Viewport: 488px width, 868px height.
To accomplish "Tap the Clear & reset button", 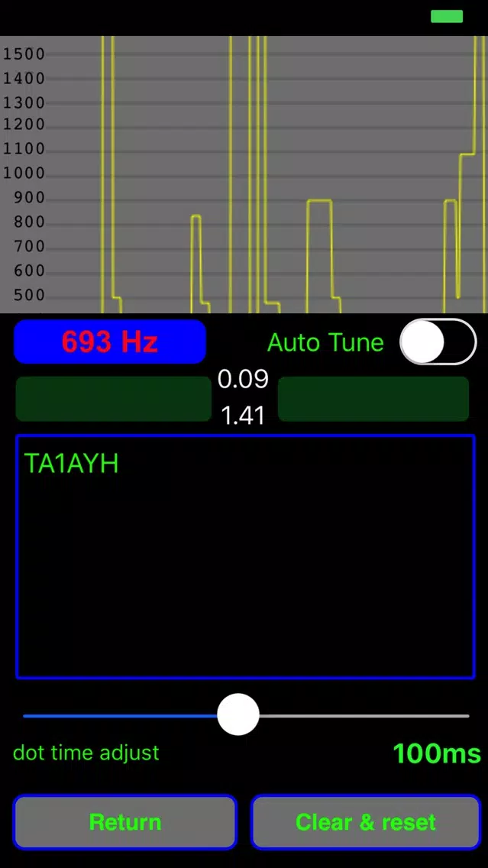I will click(x=366, y=822).
